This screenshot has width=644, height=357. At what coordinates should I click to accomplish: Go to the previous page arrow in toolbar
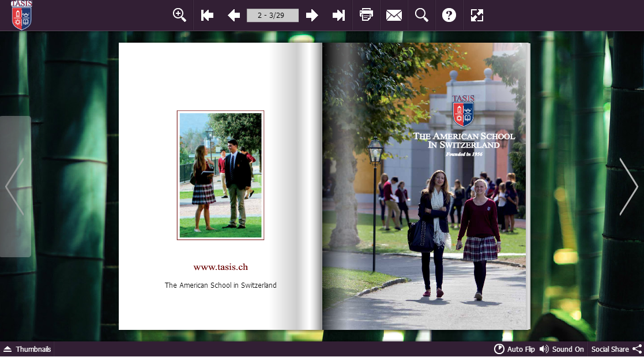pyautogui.click(x=234, y=16)
